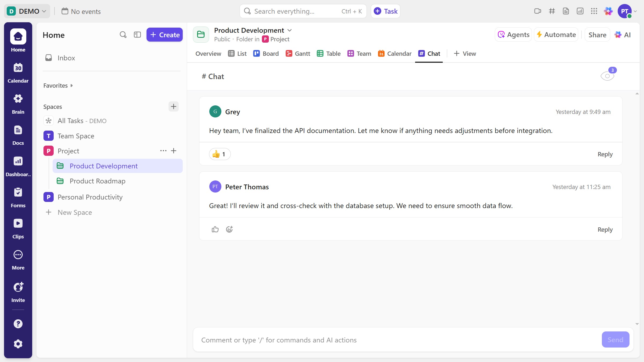644x362 pixels.
Task: Start a clip recording using the video icon
Action: coord(538,11)
